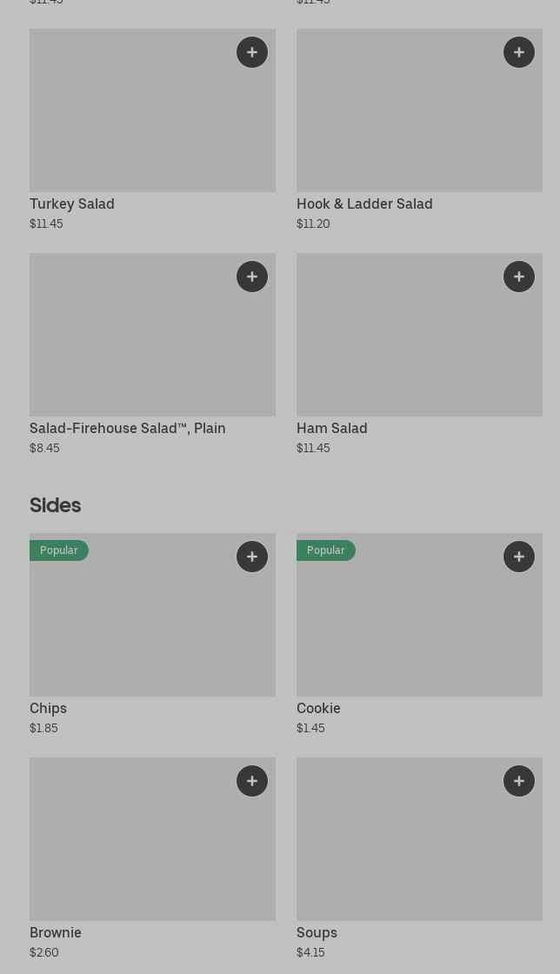
Task: Click the Popular badge on Chips
Action: click(59, 550)
